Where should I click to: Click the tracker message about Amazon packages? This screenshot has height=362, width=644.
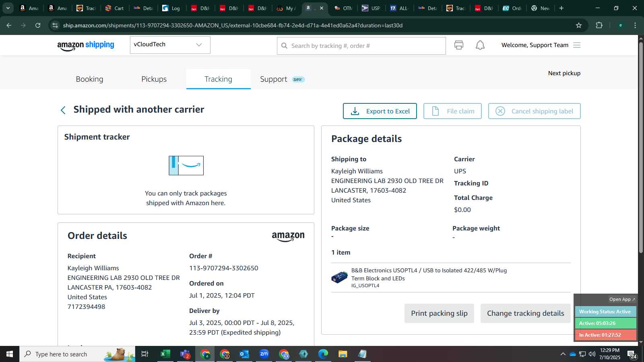click(x=186, y=198)
